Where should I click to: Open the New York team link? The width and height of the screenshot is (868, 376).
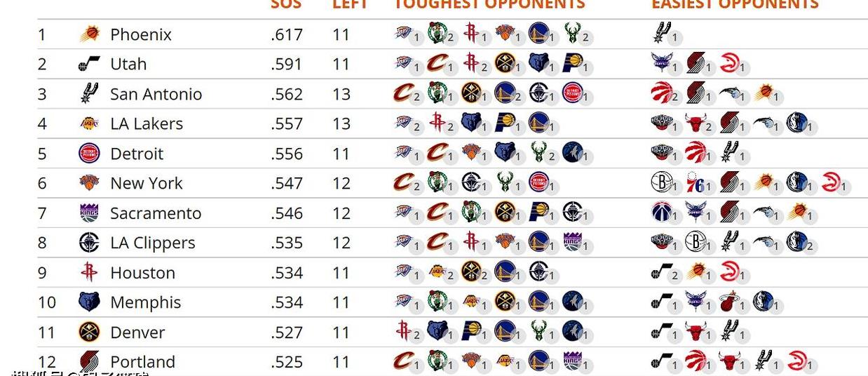(146, 183)
